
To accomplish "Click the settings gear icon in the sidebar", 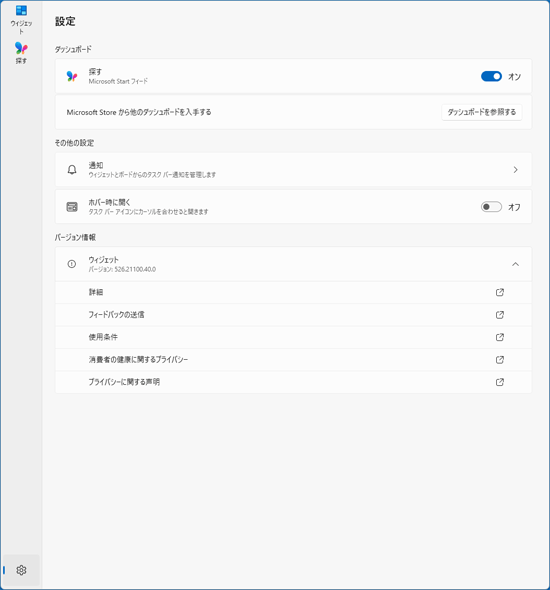I will [21, 570].
